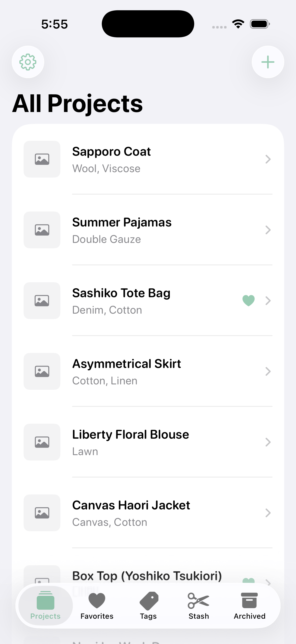Click the Liberty Floral Blouse chevron
This screenshot has height=644, width=296.
268,442
